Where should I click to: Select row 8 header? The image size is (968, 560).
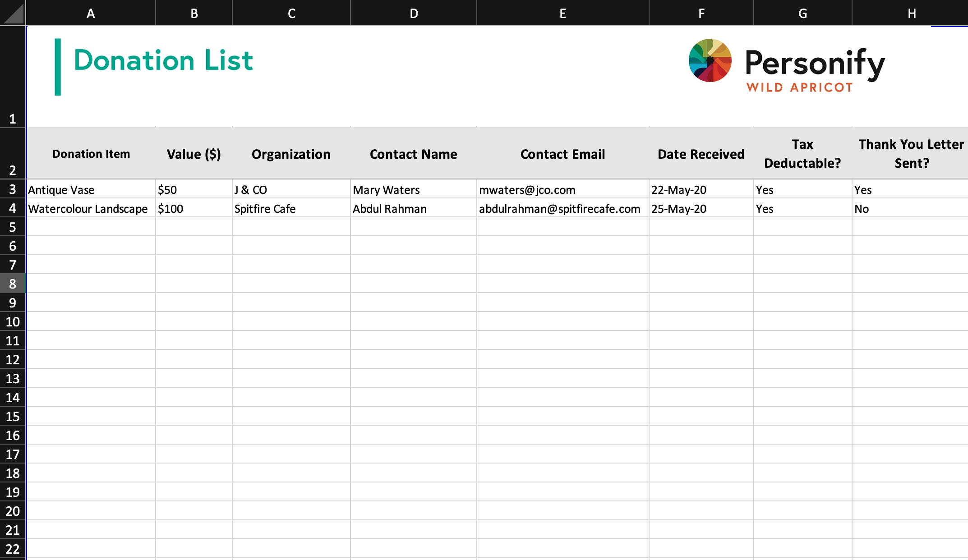13,284
